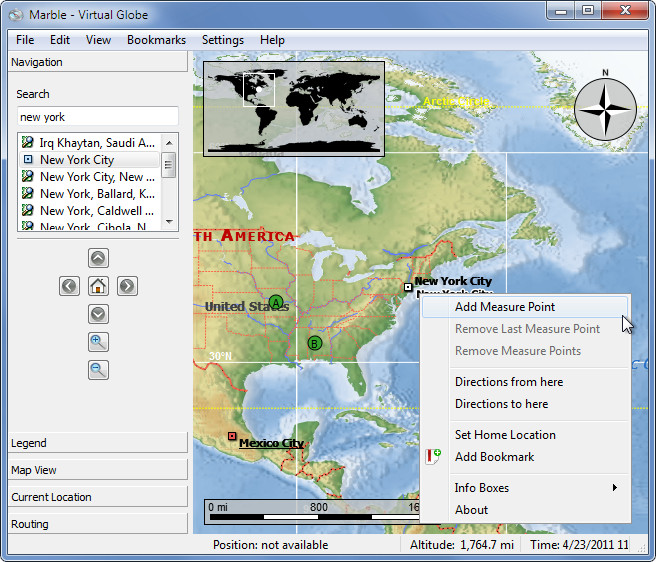Image resolution: width=656 pixels, height=562 pixels.
Task: Expand the Current Location panel
Action: (x=97, y=497)
